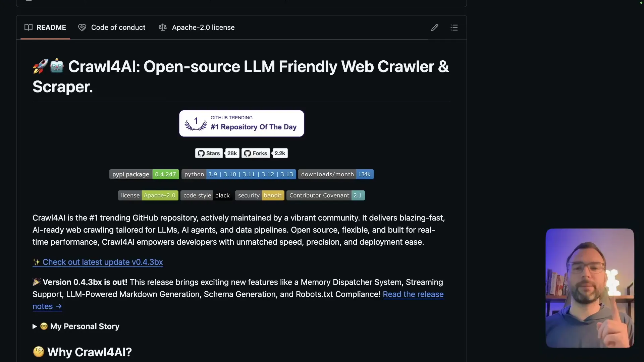Open the code style black badge

click(x=207, y=195)
